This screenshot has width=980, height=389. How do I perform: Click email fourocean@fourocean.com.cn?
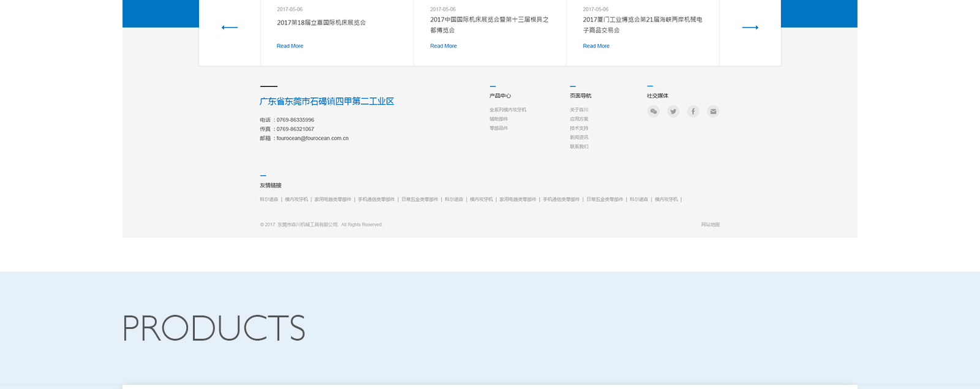[x=312, y=138]
